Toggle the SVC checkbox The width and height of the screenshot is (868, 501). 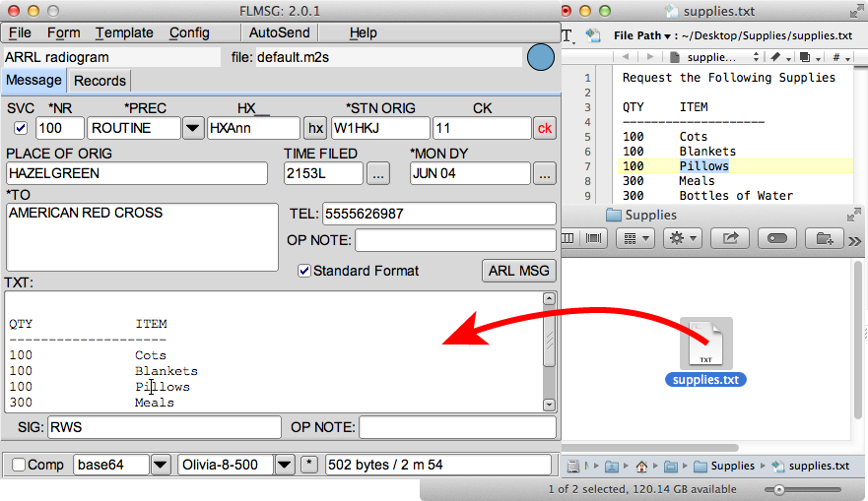click(21, 128)
